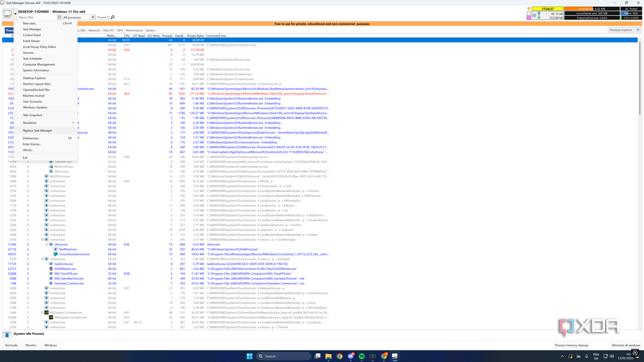Open Chrome from the Windows taskbar
Viewport: 644px width, 362px height.
coord(339,356)
